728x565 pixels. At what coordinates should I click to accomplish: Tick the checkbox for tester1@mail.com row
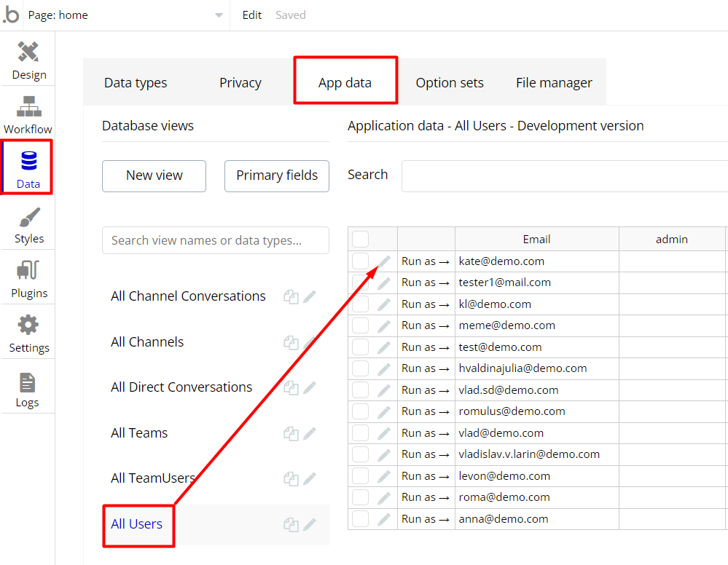(x=360, y=282)
